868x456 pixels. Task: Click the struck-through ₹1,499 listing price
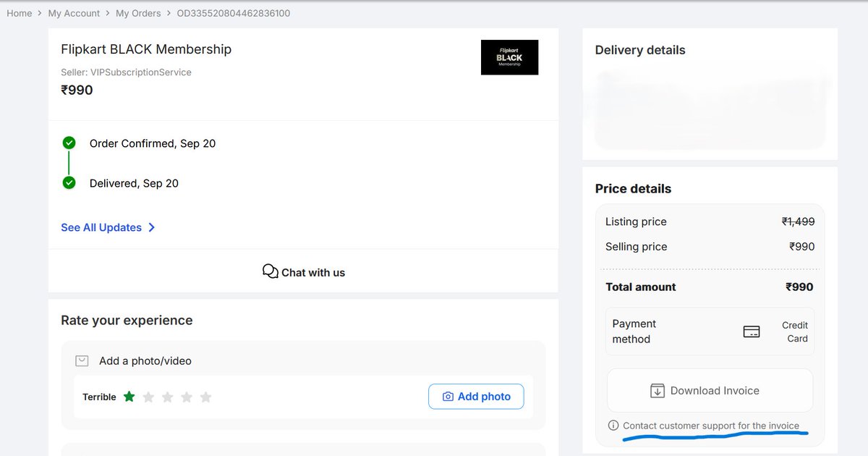(x=798, y=221)
